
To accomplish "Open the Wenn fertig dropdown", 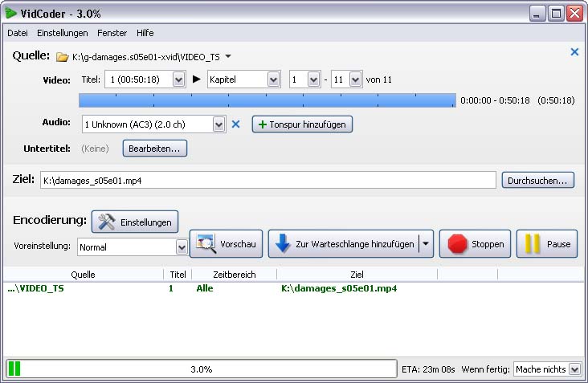I will pos(548,369).
